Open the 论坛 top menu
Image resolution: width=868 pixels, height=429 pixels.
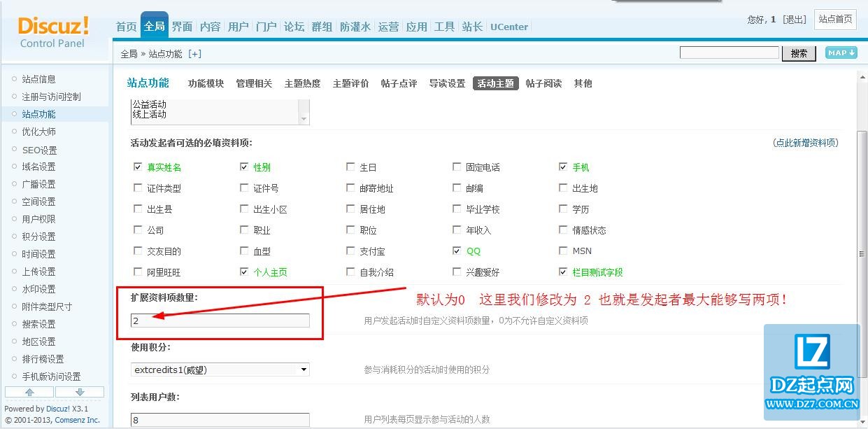click(x=294, y=27)
